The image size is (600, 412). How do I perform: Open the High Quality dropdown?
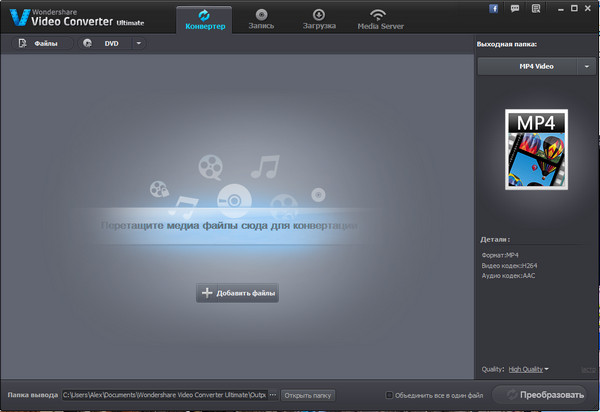pos(529,369)
